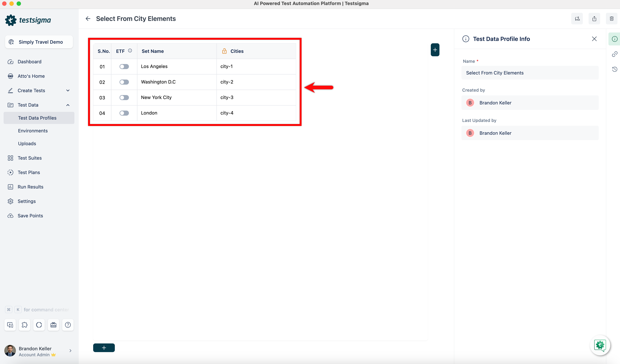Open the history clock icon in right rail

tap(614, 69)
